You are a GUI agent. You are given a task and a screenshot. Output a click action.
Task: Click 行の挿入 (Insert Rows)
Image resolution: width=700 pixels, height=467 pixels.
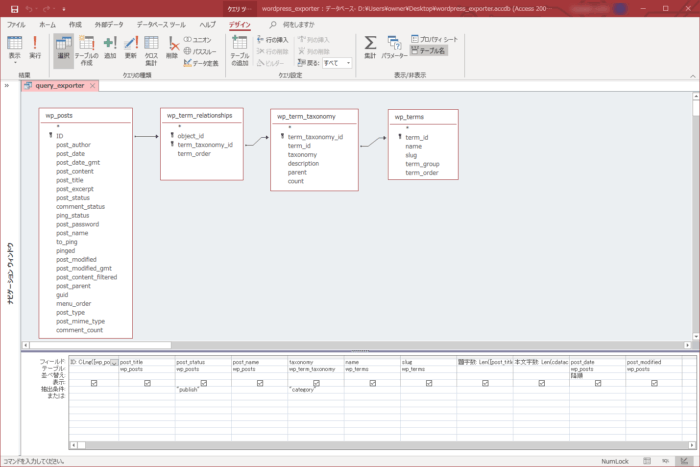(x=273, y=40)
